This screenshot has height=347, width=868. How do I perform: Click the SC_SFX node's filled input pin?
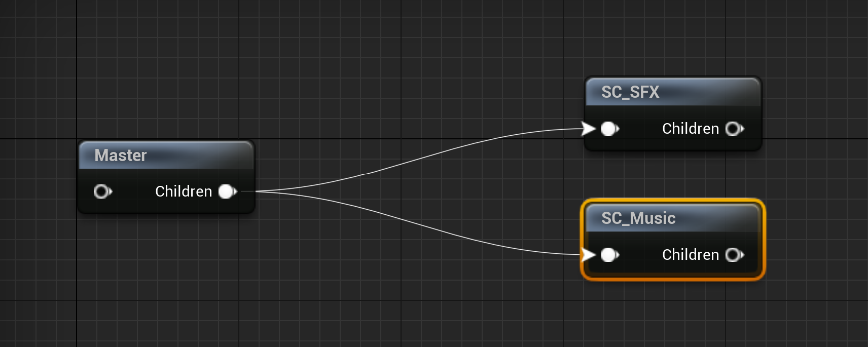(x=610, y=129)
